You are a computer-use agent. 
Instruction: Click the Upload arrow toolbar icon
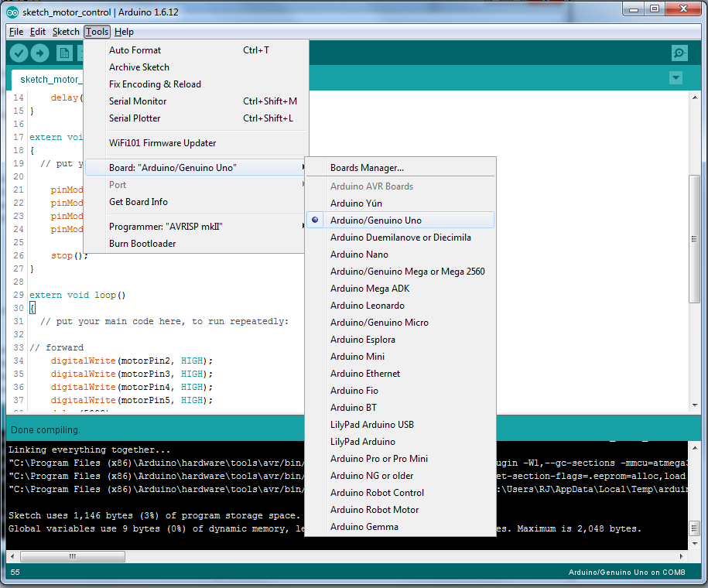coord(40,53)
